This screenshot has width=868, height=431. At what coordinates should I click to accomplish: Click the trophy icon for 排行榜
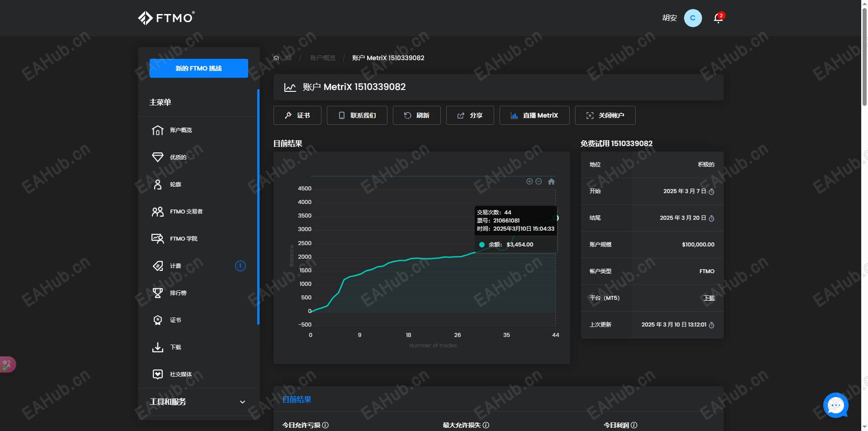click(158, 293)
